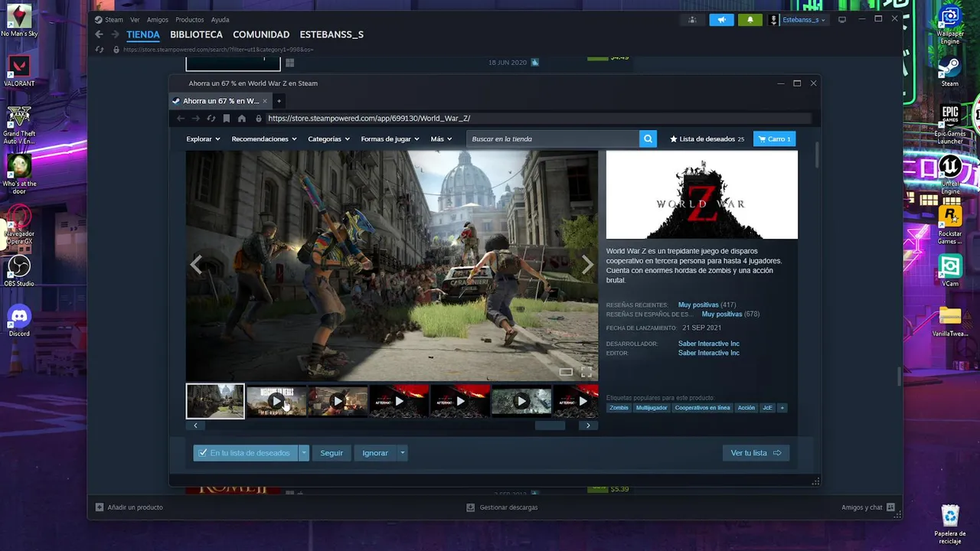
Task: Click the megaphone announcements icon in the Steam header
Action: 721,20
